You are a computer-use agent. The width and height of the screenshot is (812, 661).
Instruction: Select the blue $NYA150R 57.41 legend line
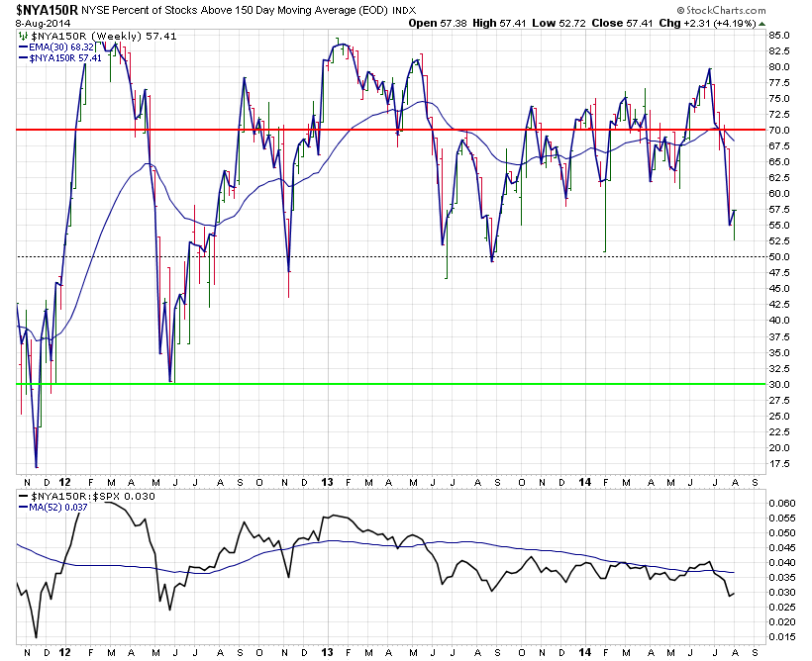click(x=60, y=58)
